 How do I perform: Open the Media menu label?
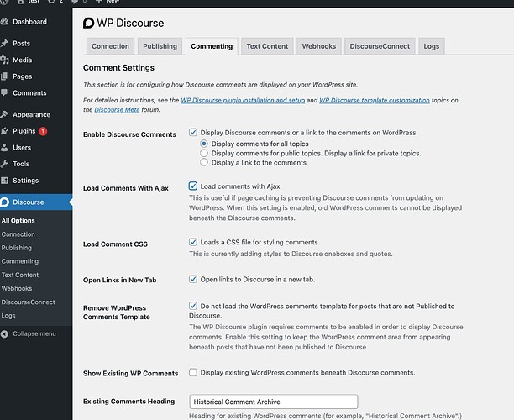coord(23,60)
